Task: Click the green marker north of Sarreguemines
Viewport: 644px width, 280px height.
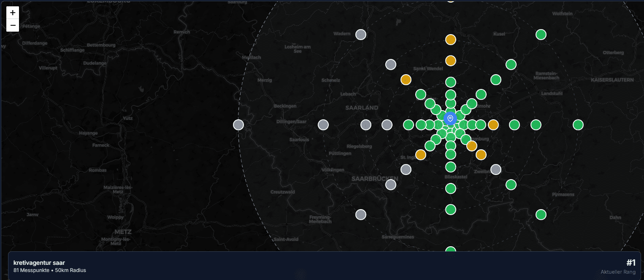Action: pos(451,210)
